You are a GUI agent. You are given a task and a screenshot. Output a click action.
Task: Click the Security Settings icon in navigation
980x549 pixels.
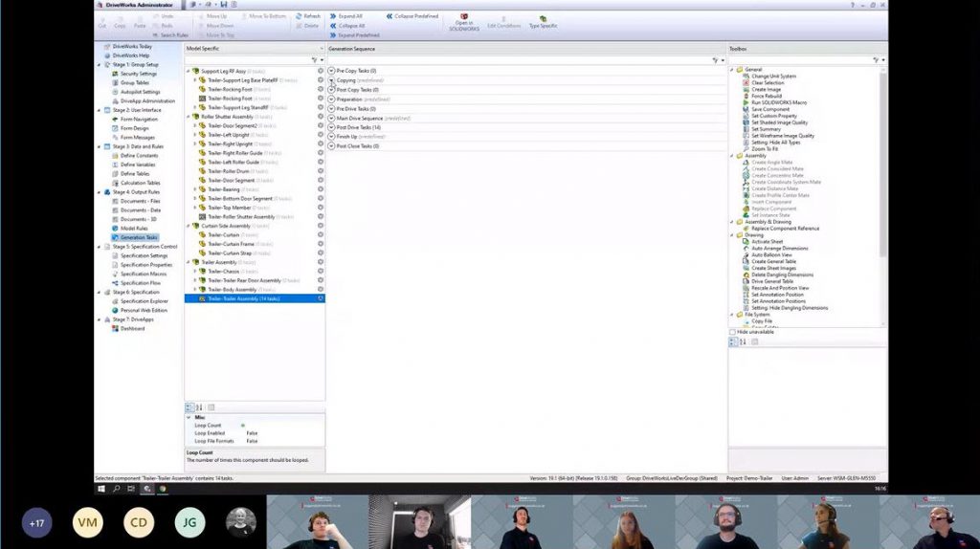115,74
